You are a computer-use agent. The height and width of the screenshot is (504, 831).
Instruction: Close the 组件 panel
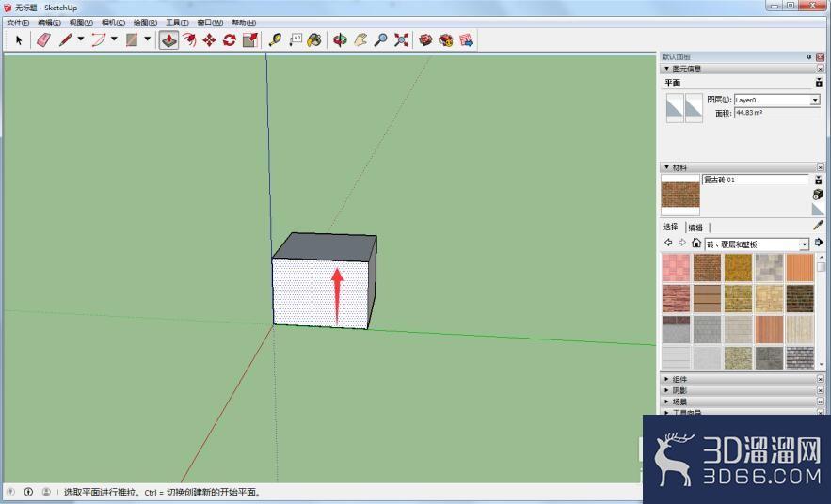[x=821, y=379]
